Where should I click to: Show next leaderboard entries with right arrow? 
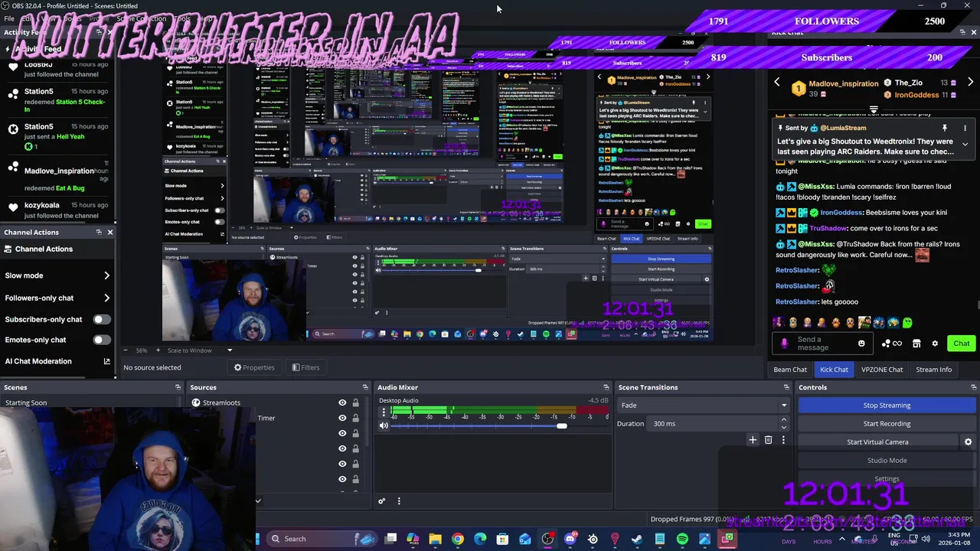click(970, 83)
